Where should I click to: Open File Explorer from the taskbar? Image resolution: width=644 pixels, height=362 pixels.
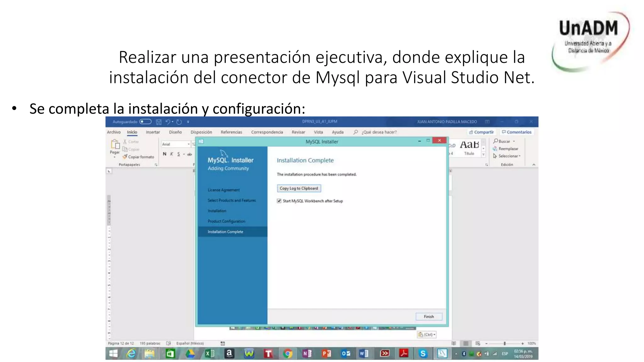pyautogui.click(x=150, y=354)
